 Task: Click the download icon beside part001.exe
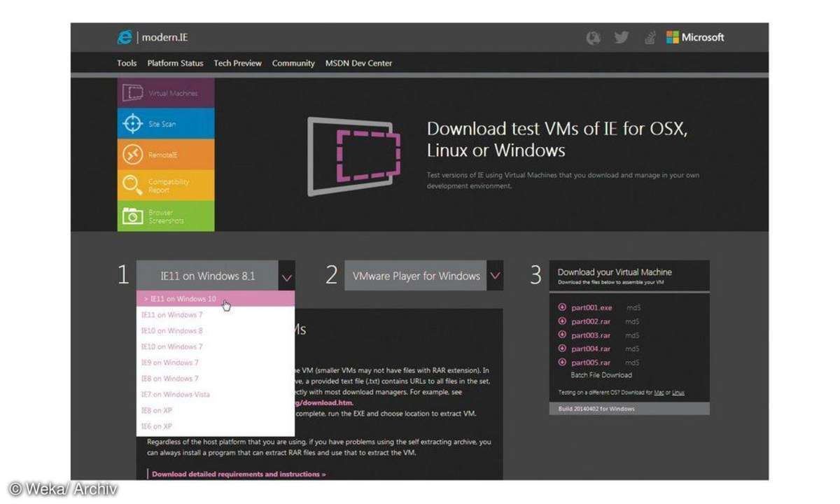click(562, 307)
